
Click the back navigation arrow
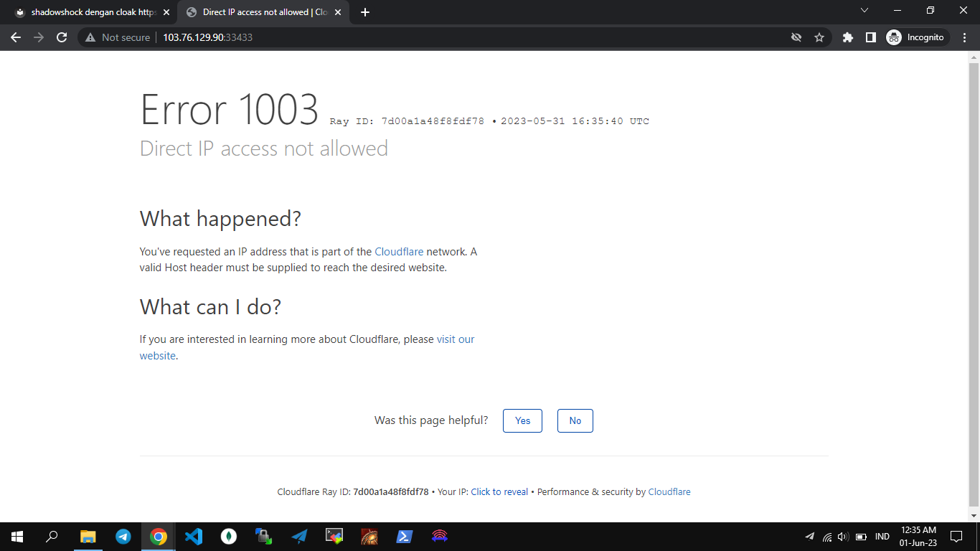tap(16, 37)
